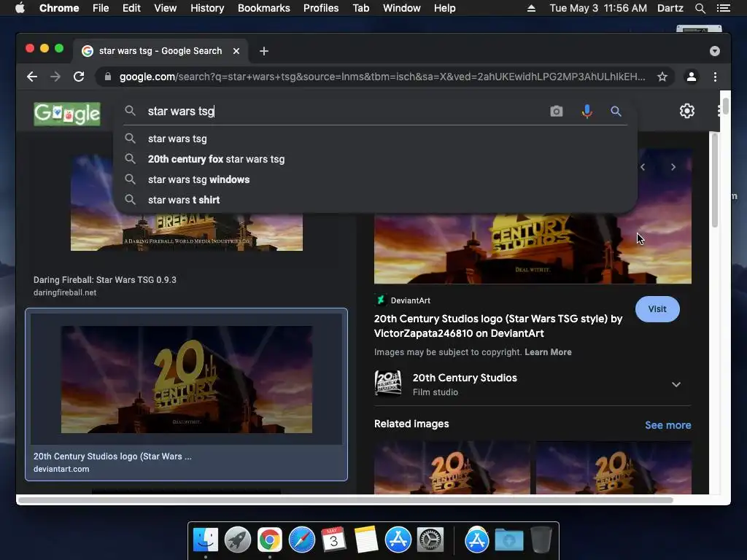The image size is (747, 560).
Task: Open Chrome's three-dot menu
Action: point(715,77)
